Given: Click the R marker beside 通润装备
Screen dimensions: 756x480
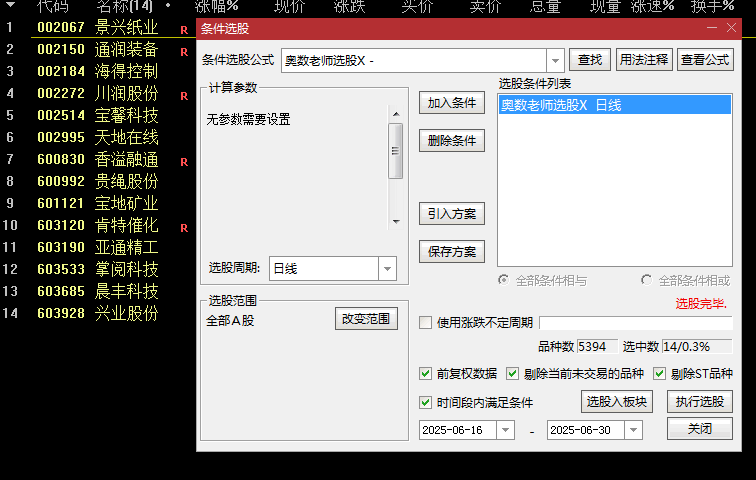Looking at the screenshot, I should [x=184, y=52].
